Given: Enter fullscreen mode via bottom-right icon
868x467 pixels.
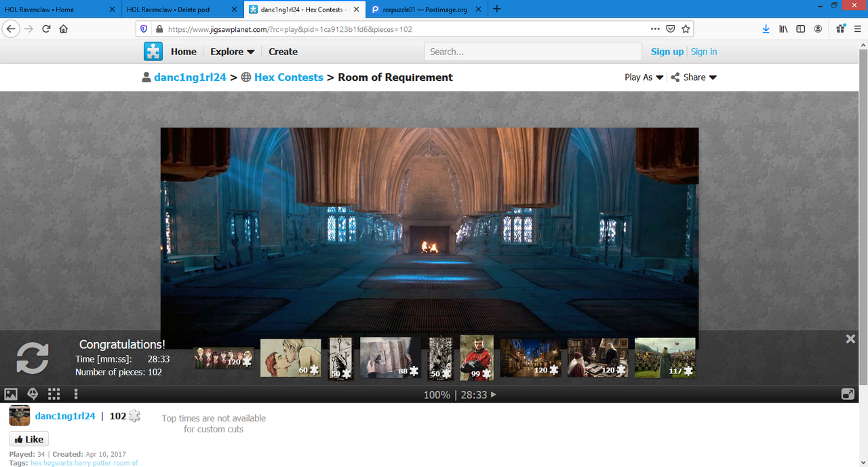Looking at the screenshot, I should coord(848,394).
